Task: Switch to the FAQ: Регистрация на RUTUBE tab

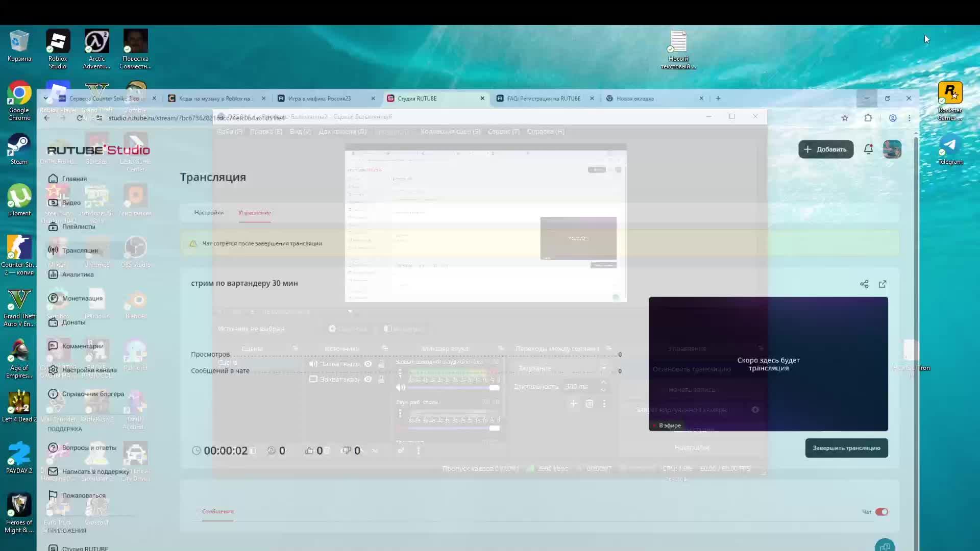Action: pyautogui.click(x=544, y=98)
